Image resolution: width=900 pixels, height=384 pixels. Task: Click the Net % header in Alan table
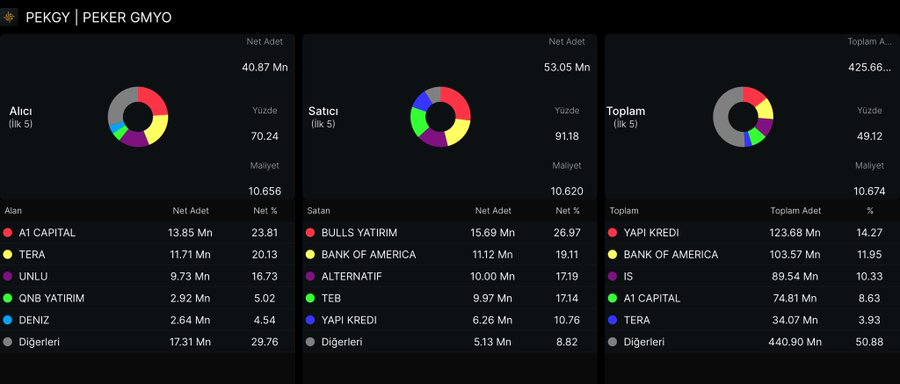(265, 211)
